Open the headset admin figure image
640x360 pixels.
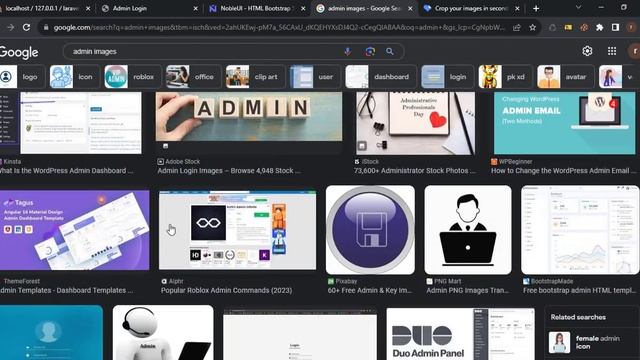click(163, 333)
